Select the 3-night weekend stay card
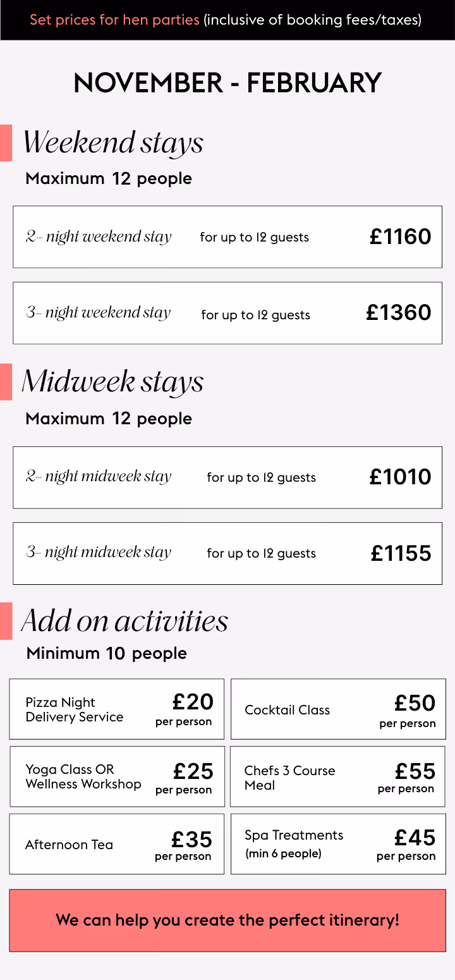This screenshot has width=455, height=980. click(227, 313)
